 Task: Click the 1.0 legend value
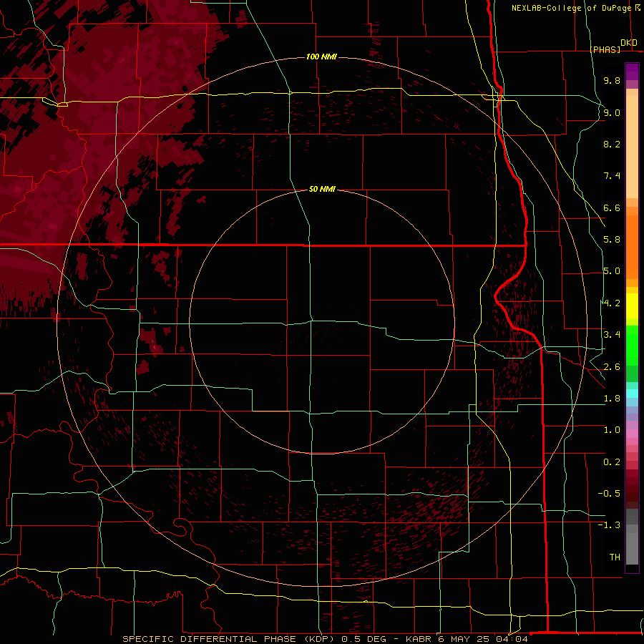pyautogui.click(x=612, y=430)
